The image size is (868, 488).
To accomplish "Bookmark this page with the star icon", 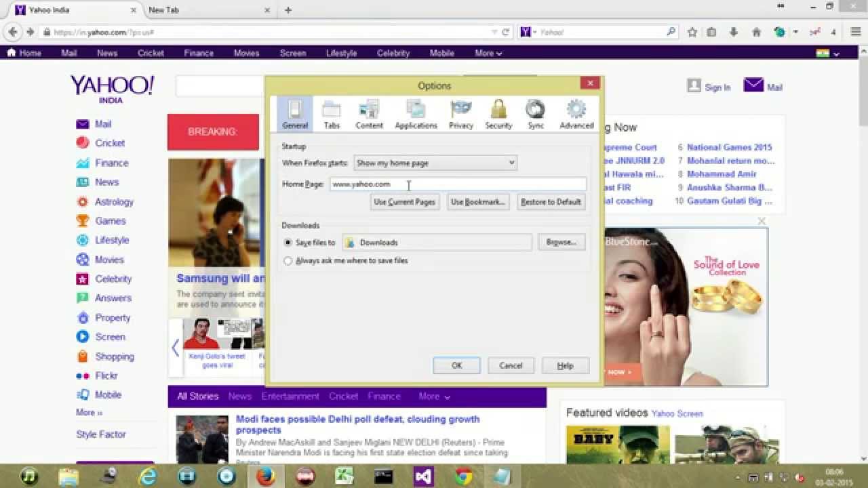I will (x=692, y=32).
